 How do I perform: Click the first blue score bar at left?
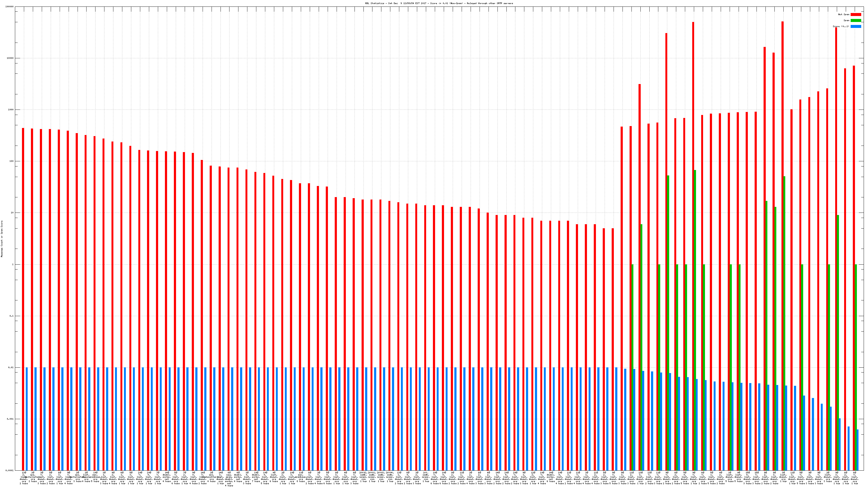[x=27, y=419]
